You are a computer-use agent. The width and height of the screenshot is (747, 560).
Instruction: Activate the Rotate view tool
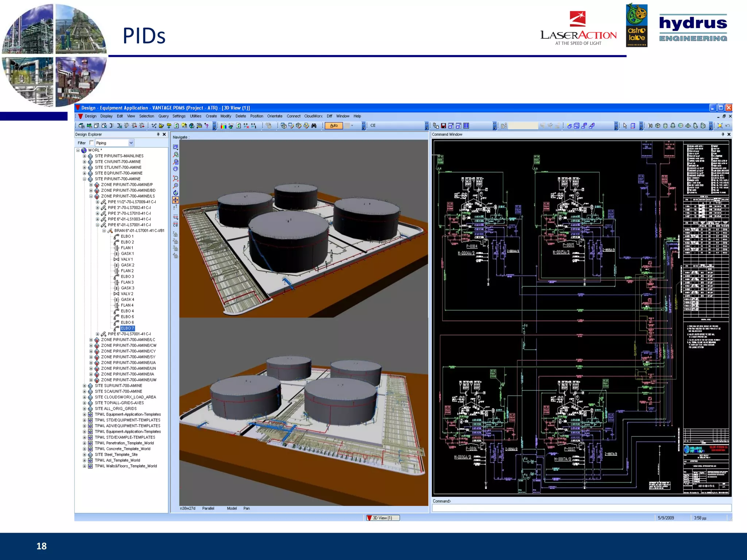tap(175, 192)
